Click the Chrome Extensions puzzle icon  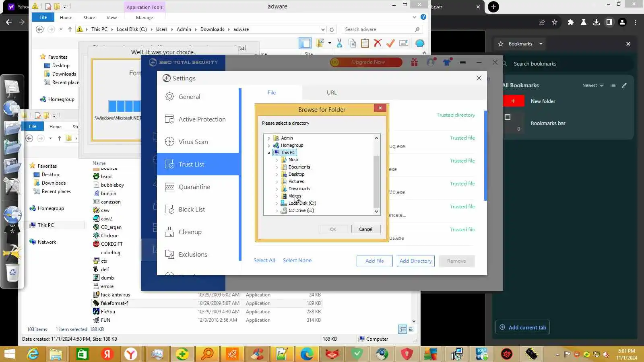click(x=570, y=23)
